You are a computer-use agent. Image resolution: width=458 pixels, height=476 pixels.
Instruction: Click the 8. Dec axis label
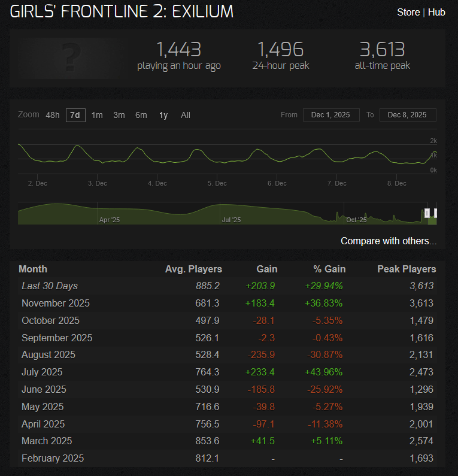(x=397, y=183)
